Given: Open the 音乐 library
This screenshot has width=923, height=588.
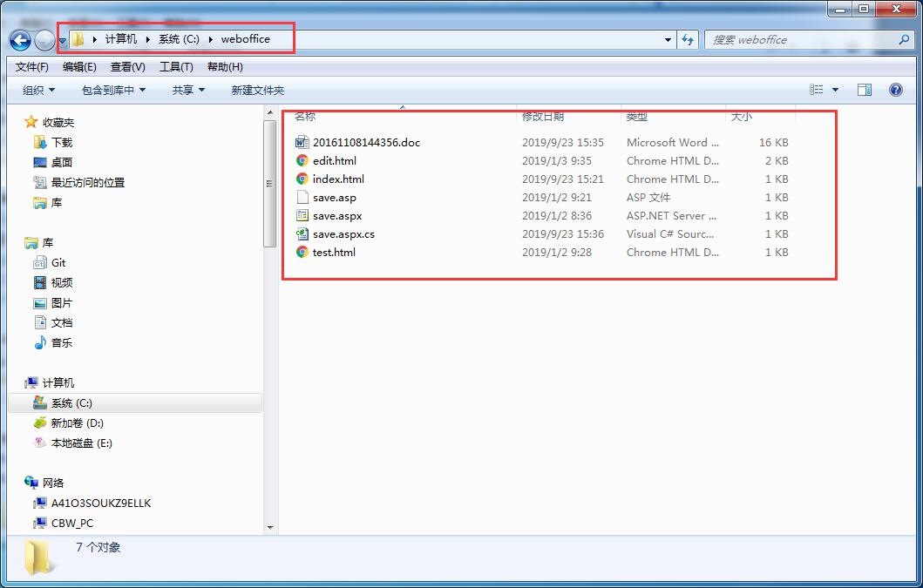Looking at the screenshot, I should tap(62, 342).
